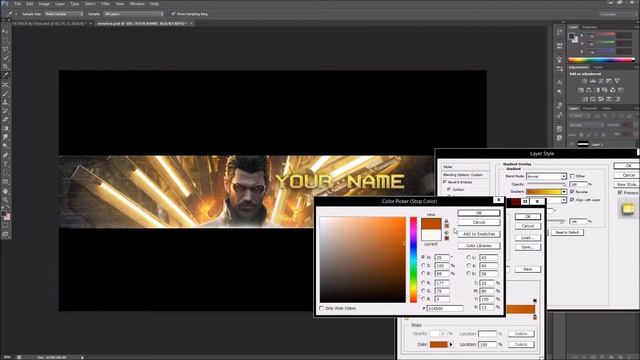Open the File menu
The height and width of the screenshot is (360, 640).
[18, 4]
